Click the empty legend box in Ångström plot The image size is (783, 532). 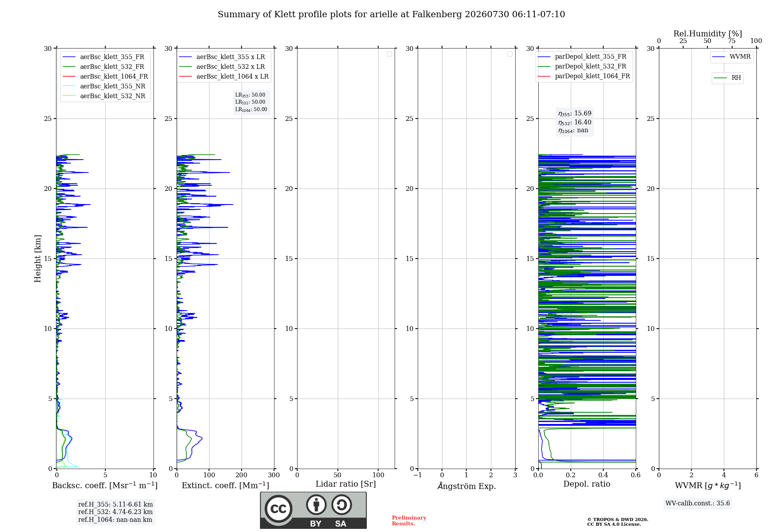510,54
